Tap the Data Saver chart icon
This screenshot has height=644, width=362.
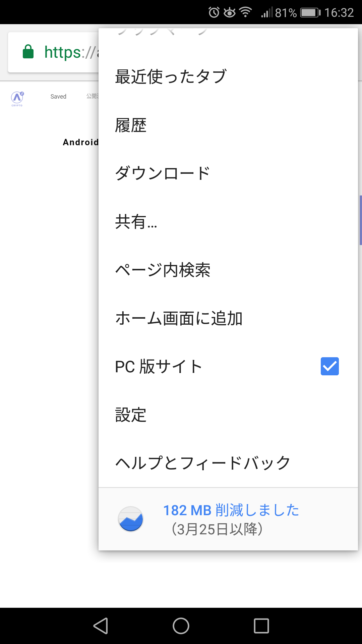click(x=131, y=519)
